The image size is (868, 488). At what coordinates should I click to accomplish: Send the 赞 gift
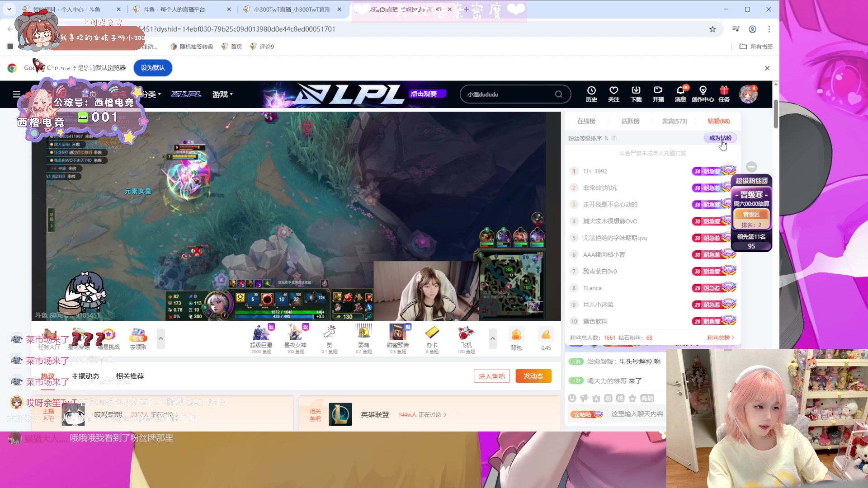[x=330, y=338]
